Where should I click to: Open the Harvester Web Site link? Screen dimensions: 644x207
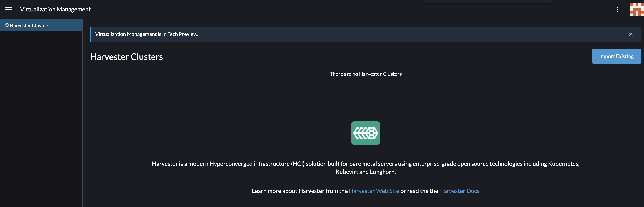(x=374, y=190)
